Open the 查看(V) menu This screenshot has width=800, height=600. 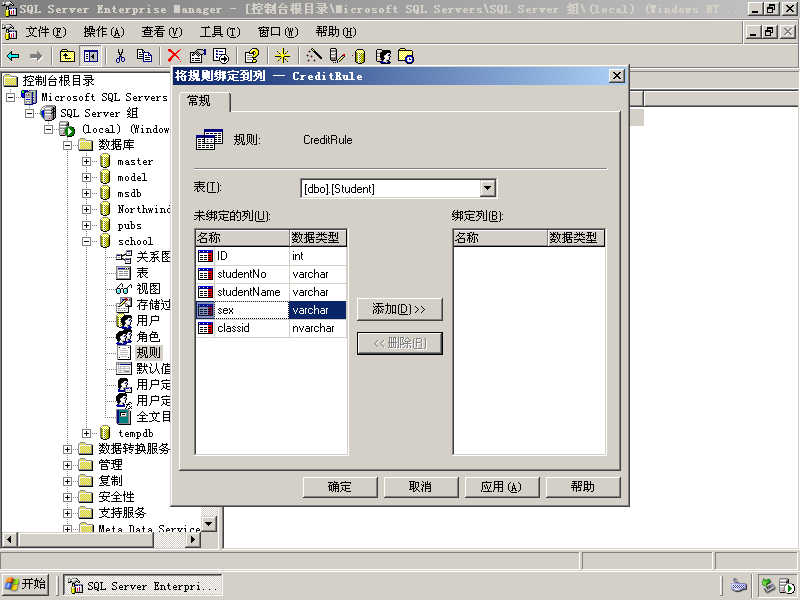162,32
